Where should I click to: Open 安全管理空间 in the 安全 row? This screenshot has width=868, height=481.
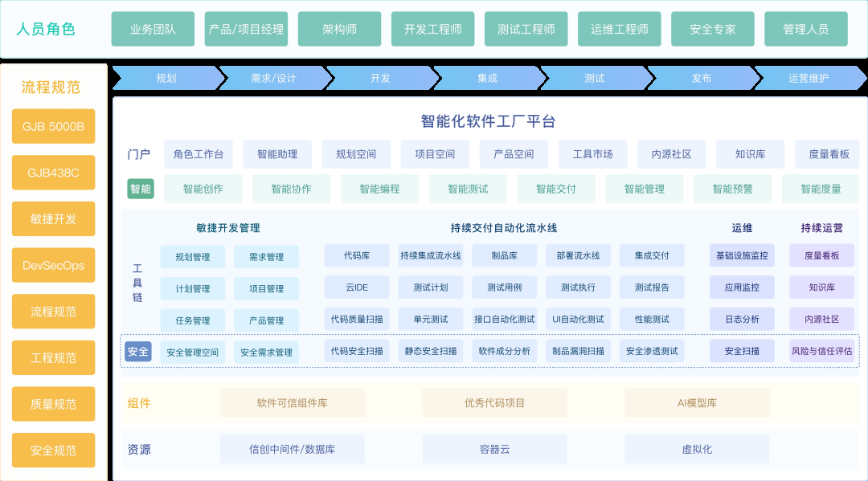[x=193, y=351]
